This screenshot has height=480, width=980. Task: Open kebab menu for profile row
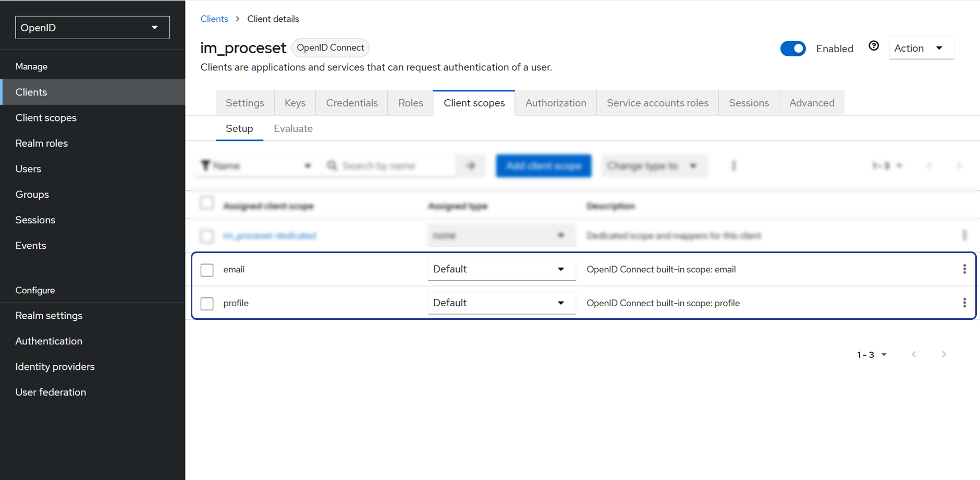click(x=964, y=303)
